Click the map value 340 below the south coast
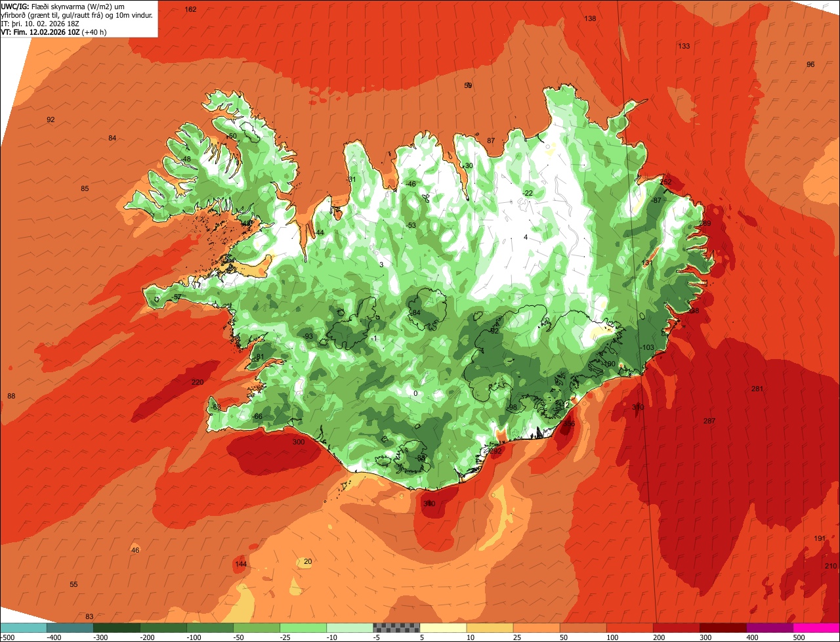 (429, 503)
